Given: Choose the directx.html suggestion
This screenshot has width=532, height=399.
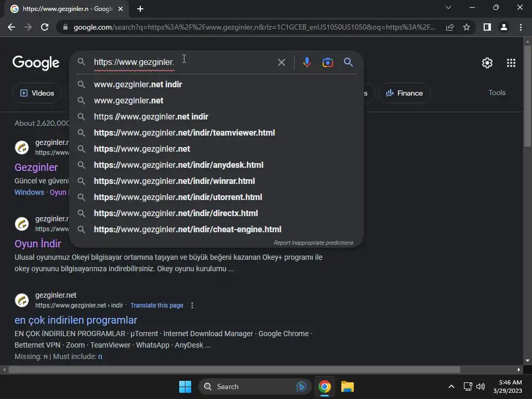Looking at the screenshot, I should (x=216, y=214).
